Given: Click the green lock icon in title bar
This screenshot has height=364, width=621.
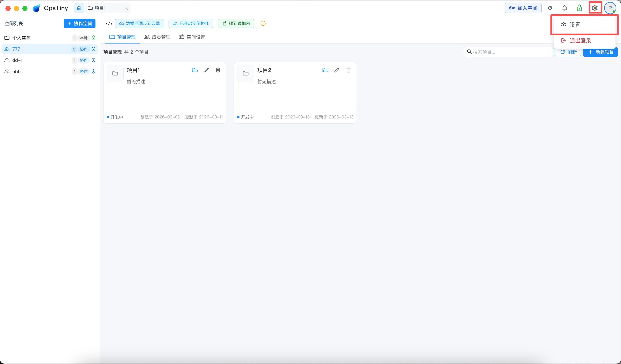Looking at the screenshot, I should click(579, 8).
